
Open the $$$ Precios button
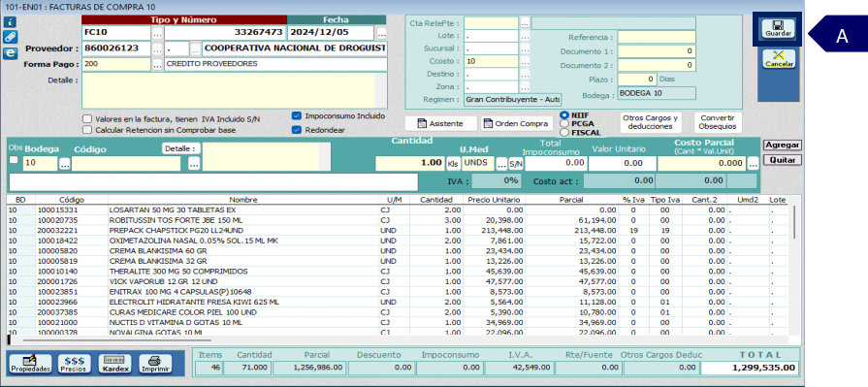(74, 364)
